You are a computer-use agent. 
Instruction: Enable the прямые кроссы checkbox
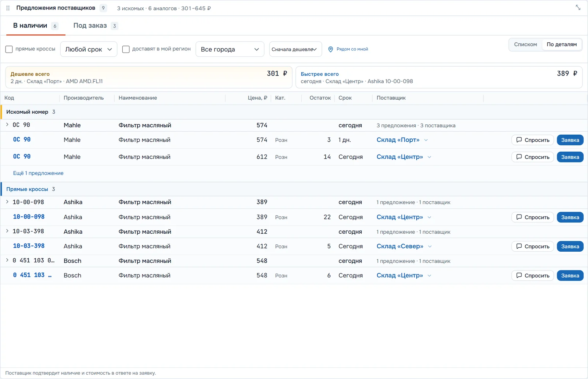9,49
